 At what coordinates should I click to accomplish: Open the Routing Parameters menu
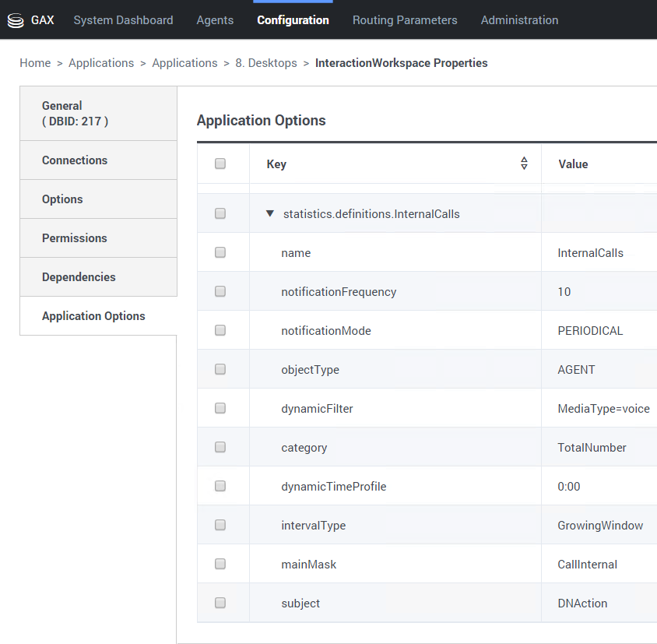pos(405,20)
